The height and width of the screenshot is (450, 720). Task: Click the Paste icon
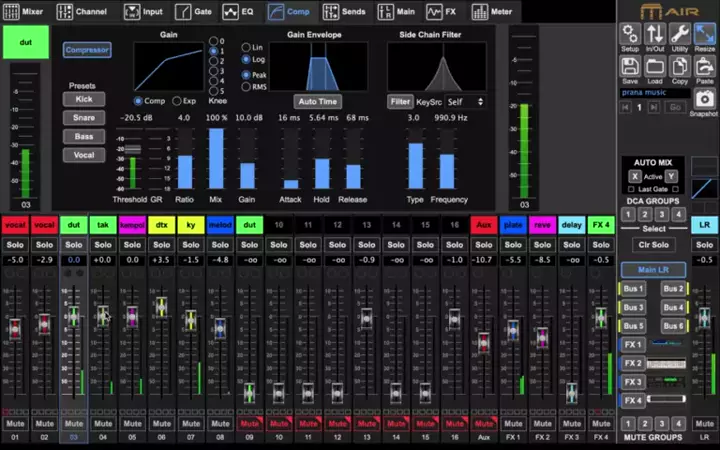point(705,68)
